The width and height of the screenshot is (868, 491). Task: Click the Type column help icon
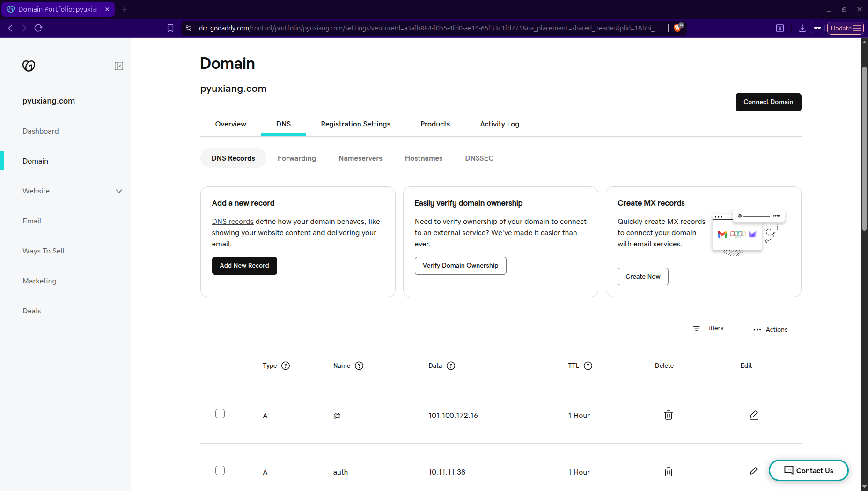coord(286,366)
